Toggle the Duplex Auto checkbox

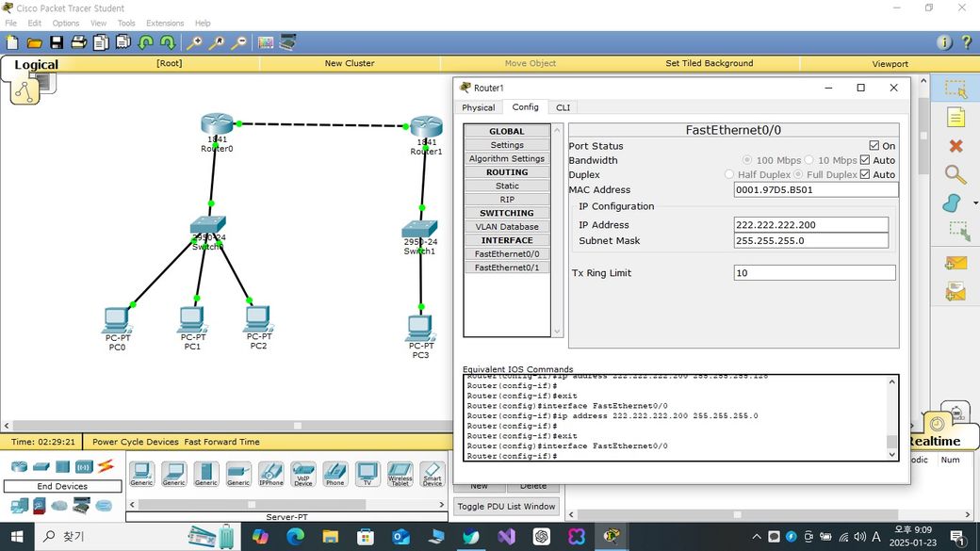point(865,174)
